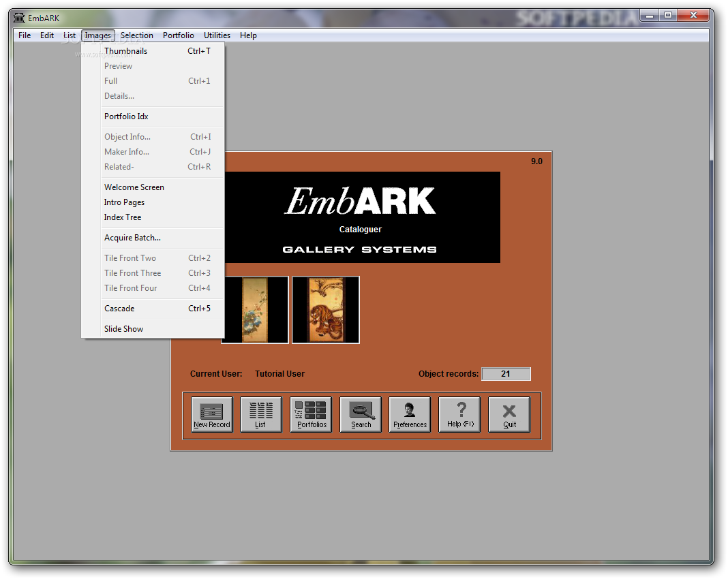Click the 9.0 version number
This screenshot has height=579, width=728.
pyautogui.click(x=536, y=161)
